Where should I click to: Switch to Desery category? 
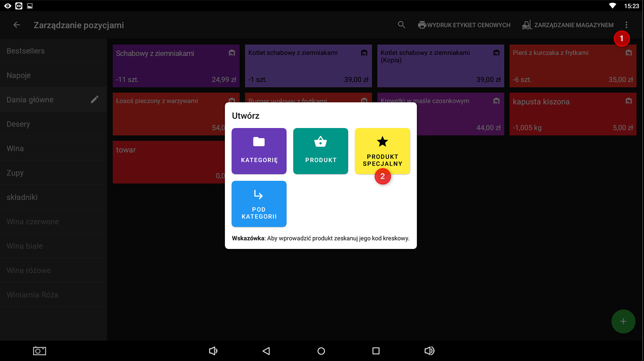18,124
